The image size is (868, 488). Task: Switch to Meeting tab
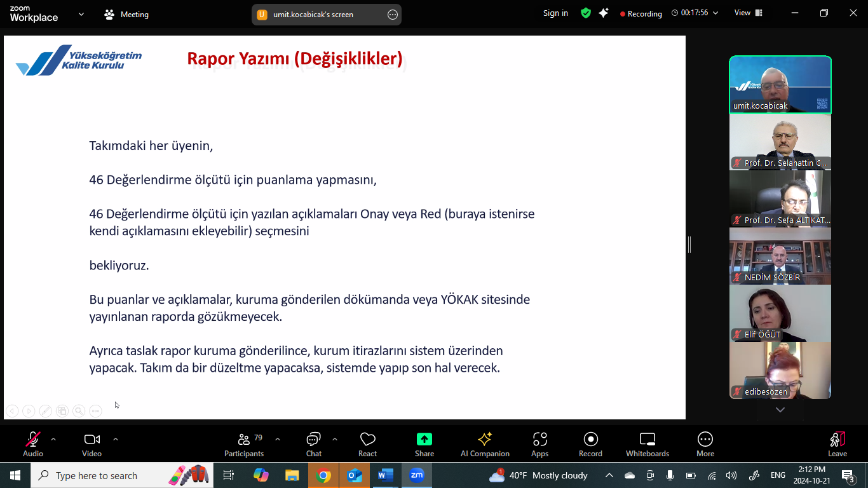[126, 14]
